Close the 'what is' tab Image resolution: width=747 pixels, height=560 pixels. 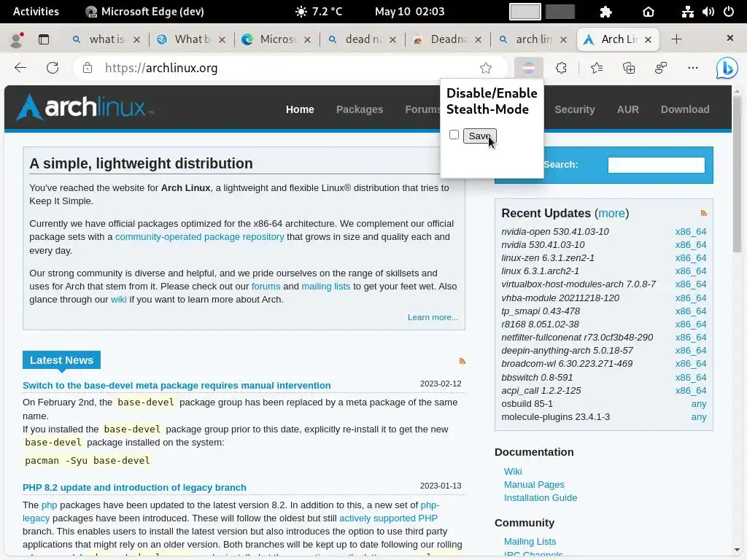pos(136,40)
